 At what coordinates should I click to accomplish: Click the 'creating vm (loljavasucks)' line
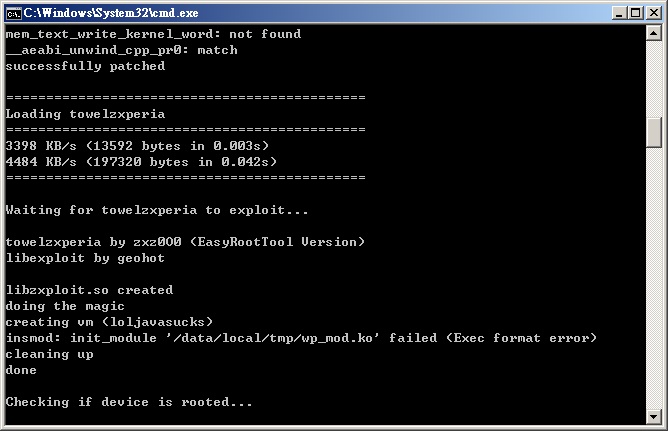(x=109, y=322)
